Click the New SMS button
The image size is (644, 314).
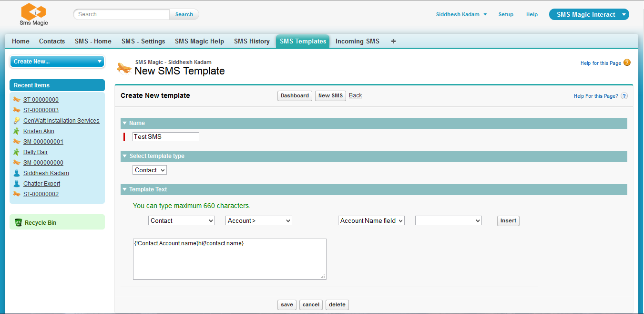[x=330, y=96]
